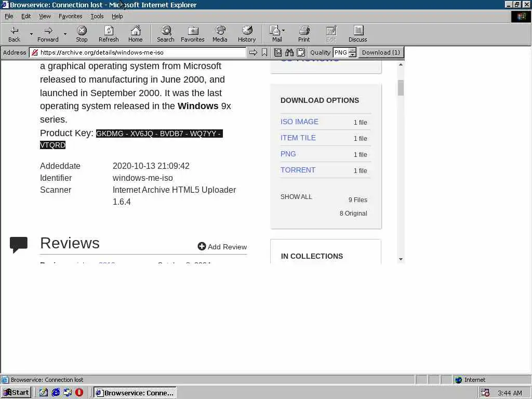
Task: Open the Back history dropdown arrow
Action: 31,34
